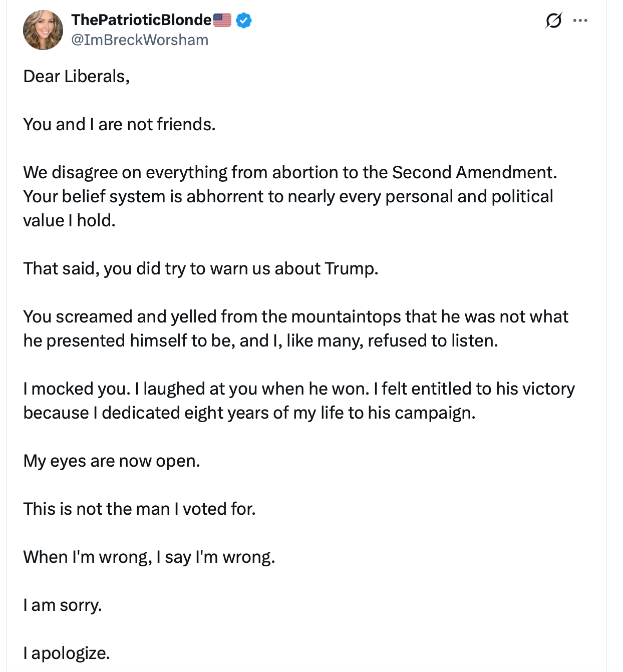Viewport: 623px width, 672px height.
Task: Open the Grok explain-post icon
Action: (x=553, y=21)
